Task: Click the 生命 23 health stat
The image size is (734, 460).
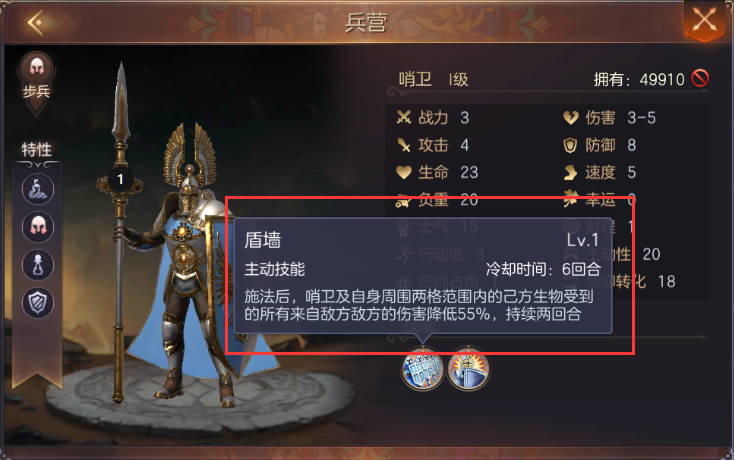Action: [x=437, y=172]
